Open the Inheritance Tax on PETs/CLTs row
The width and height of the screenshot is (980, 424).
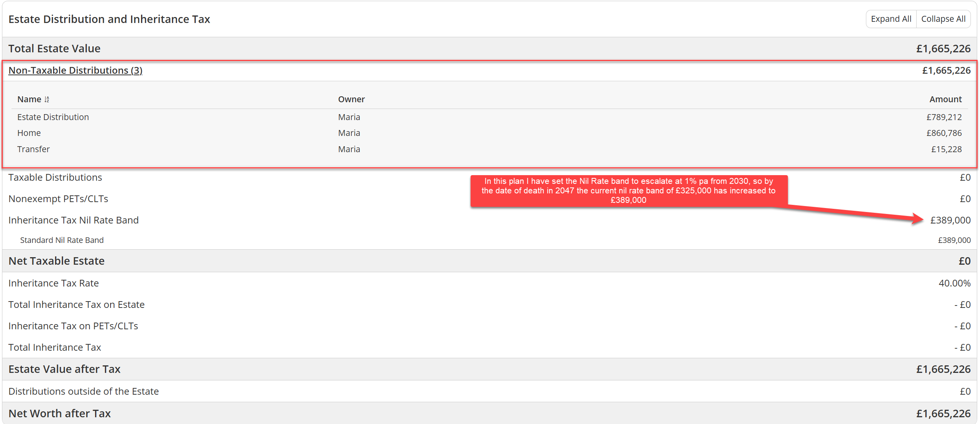click(x=73, y=326)
